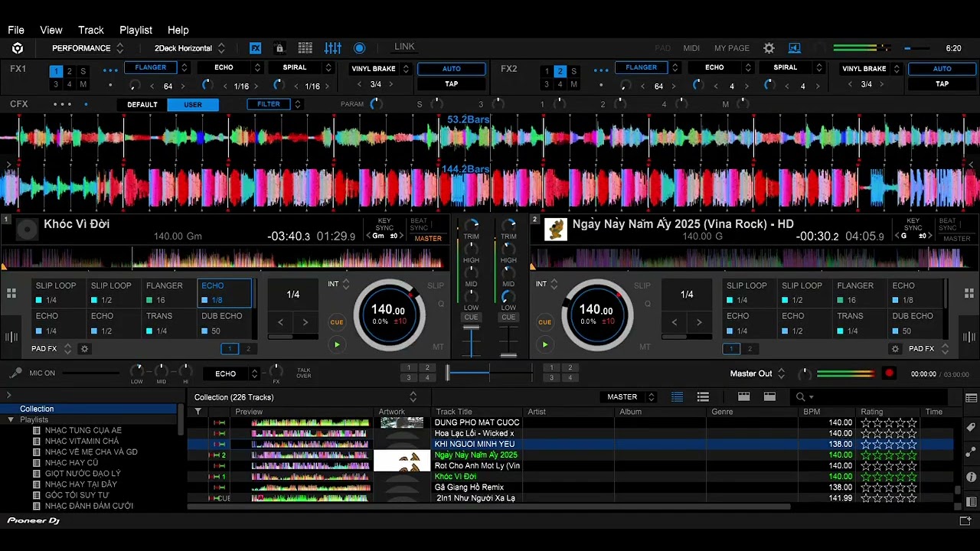Open the File menu

pyautogui.click(x=16, y=30)
